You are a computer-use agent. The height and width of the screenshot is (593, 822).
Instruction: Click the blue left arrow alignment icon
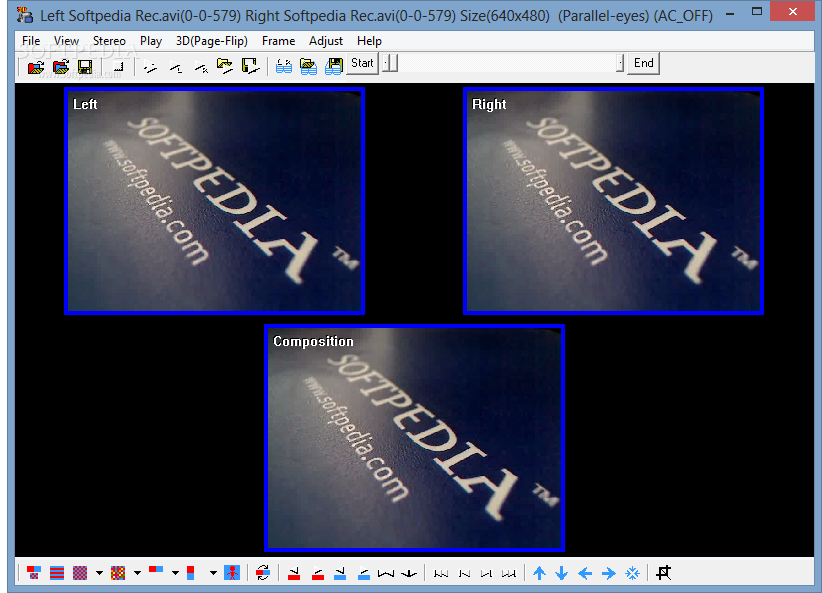(585, 573)
